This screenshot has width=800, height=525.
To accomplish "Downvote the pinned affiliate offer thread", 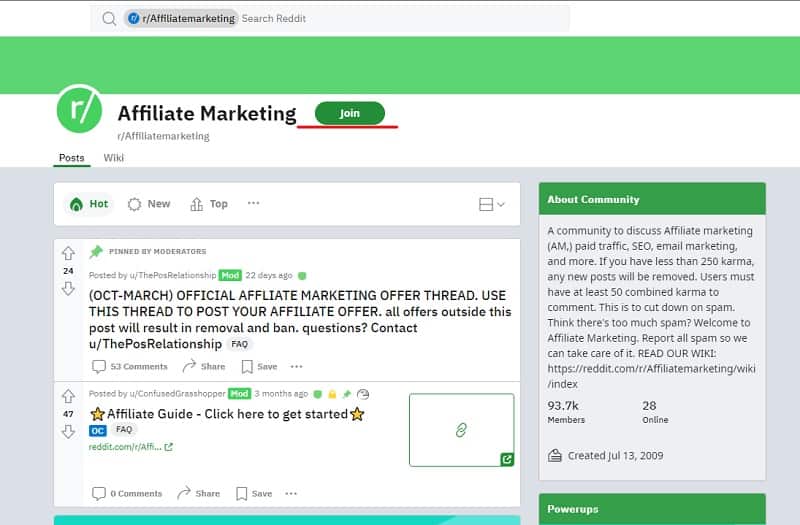I will pos(68,288).
